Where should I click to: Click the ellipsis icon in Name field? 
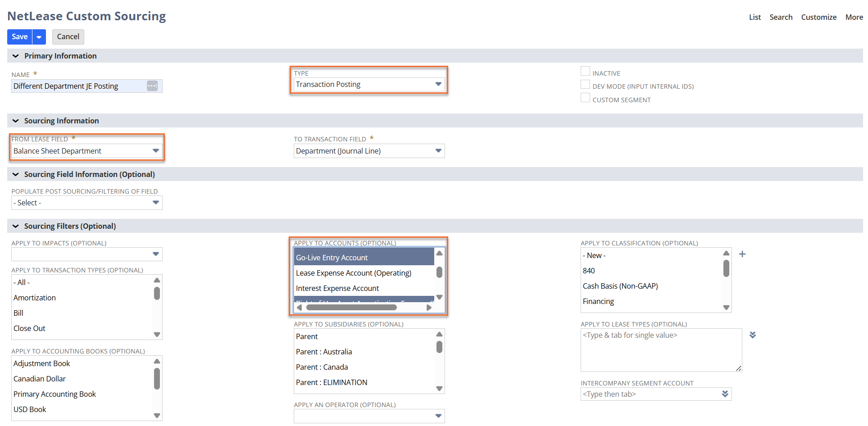(152, 86)
